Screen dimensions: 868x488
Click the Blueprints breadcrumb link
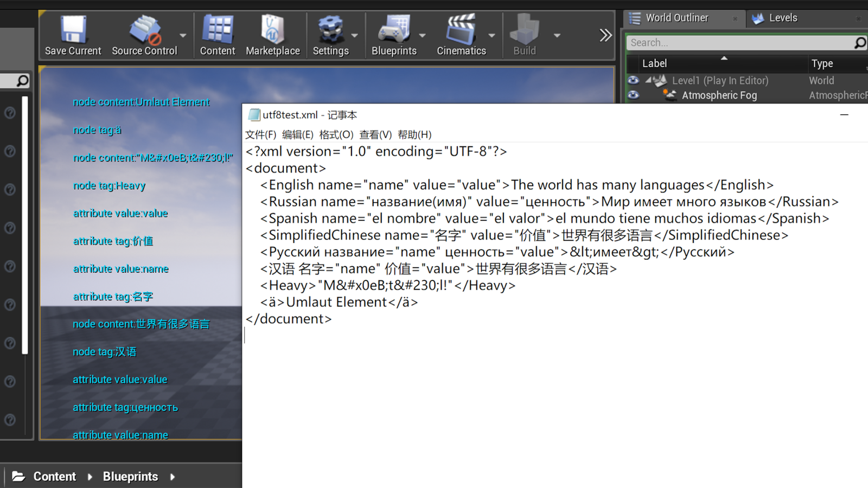click(130, 476)
